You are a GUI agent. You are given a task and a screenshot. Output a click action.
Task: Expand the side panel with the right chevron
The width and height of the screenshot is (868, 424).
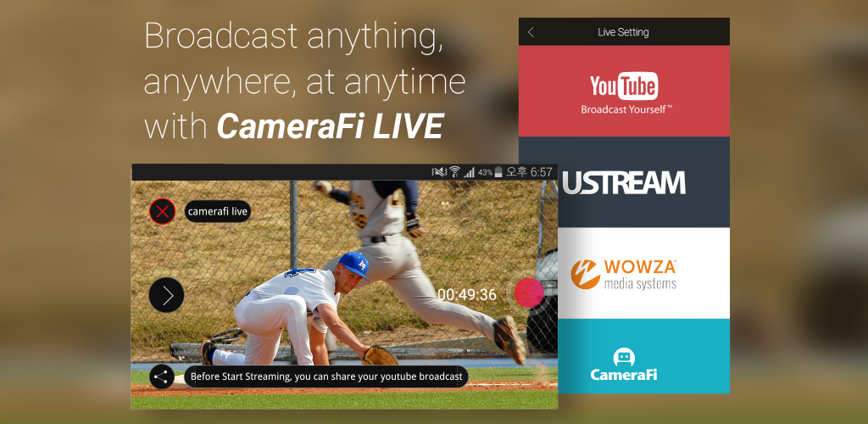166,295
